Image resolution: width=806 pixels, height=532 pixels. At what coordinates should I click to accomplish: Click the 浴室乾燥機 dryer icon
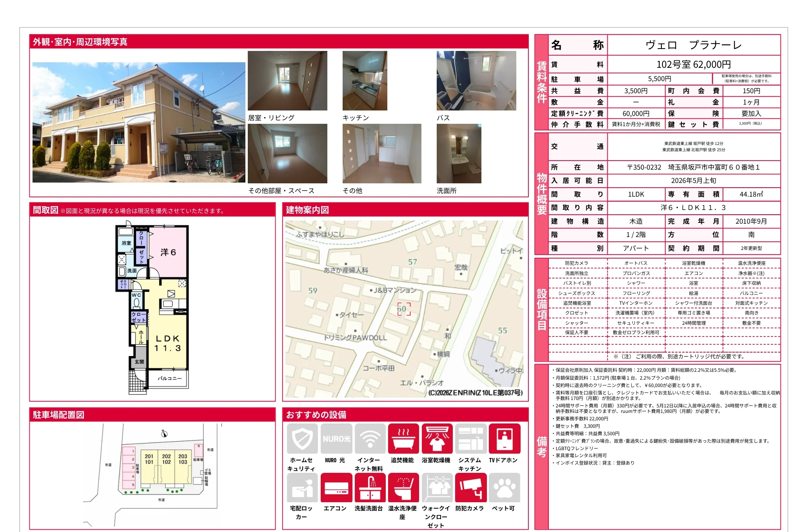437,438
